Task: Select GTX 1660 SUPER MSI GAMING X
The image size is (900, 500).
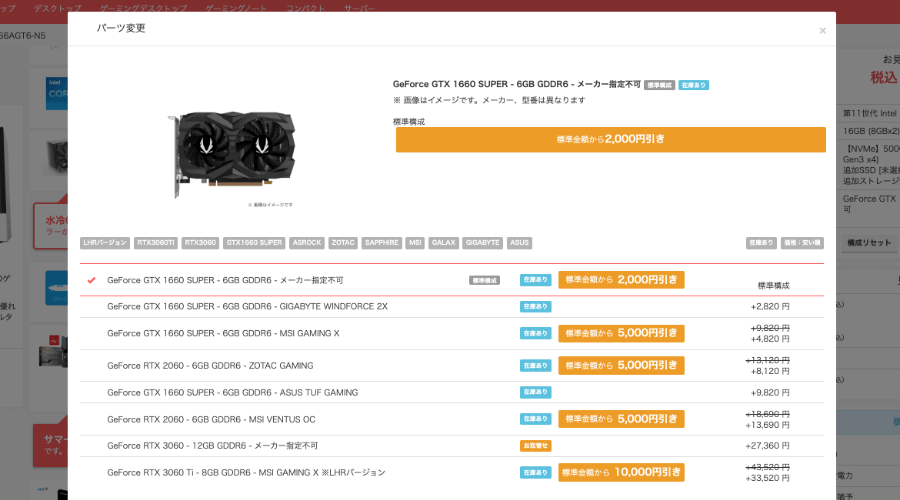Action: (452, 334)
